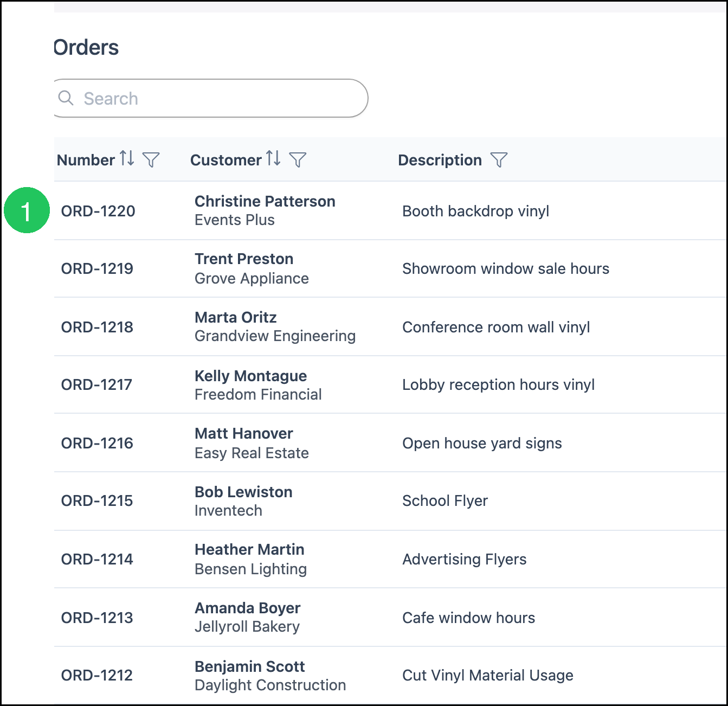Image resolution: width=728 pixels, height=706 pixels.
Task: Select customer Christine Patterson
Action: click(265, 201)
